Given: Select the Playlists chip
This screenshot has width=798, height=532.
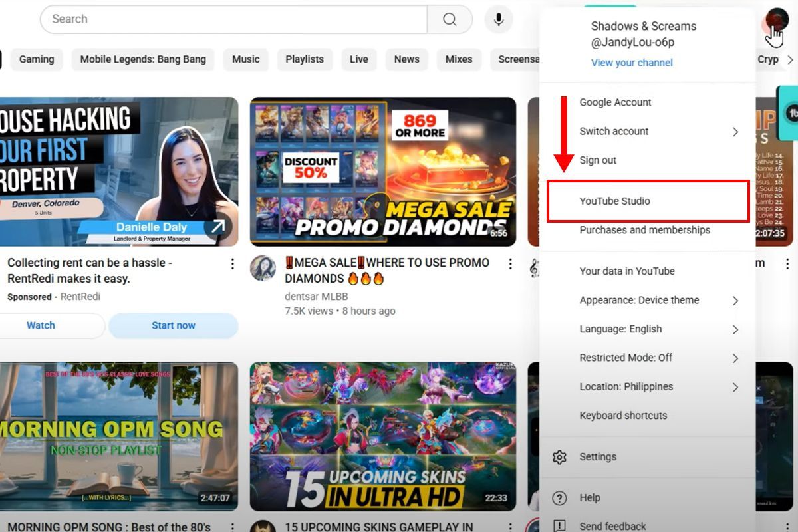Looking at the screenshot, I should pyautogui.click(x=305, y=59).
